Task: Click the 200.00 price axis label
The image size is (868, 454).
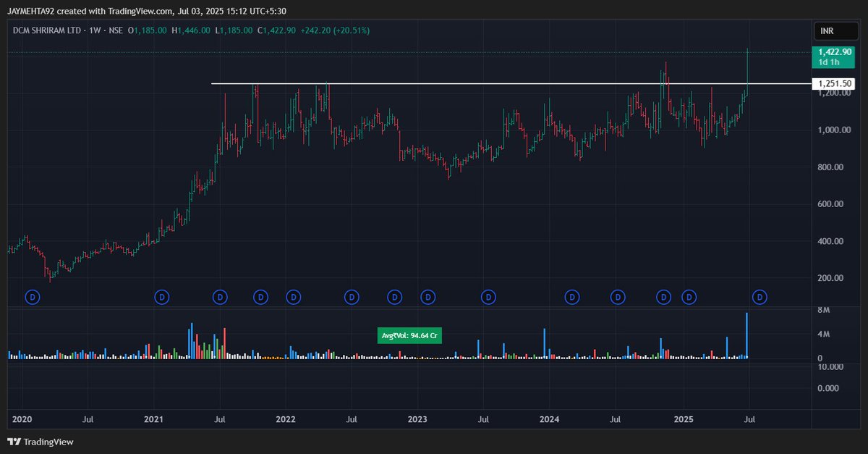Action: [x=832, y=278]
